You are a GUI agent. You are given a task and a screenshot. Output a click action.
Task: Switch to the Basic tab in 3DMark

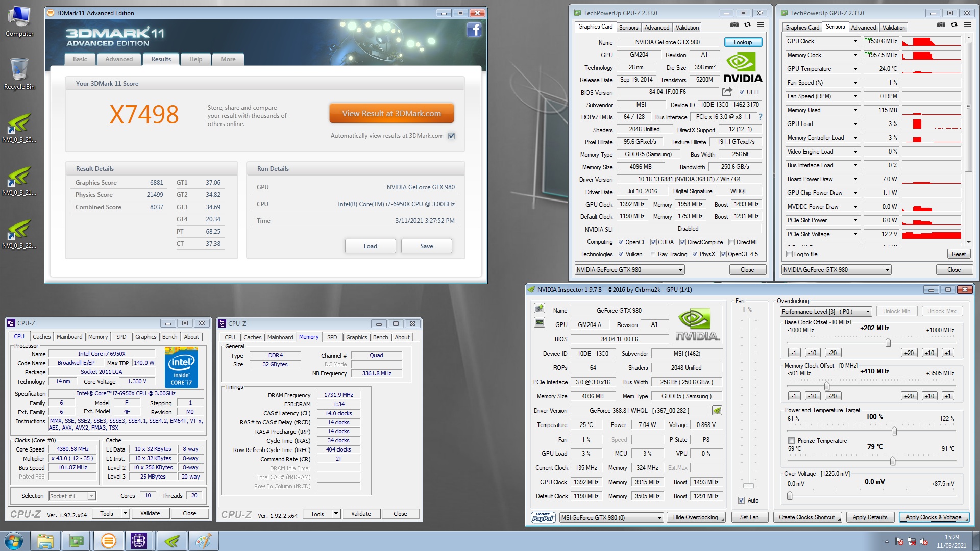pyautogui.click(x=80, y=59)
